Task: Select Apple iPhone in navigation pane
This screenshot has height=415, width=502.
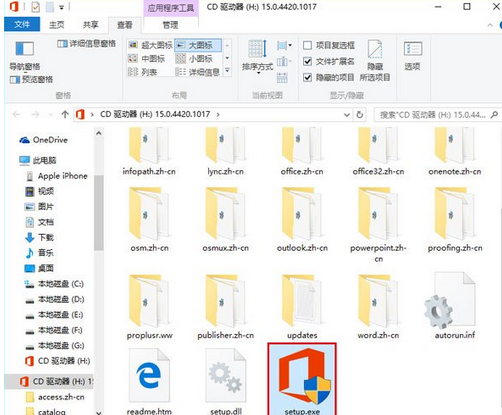Action: 57,176
